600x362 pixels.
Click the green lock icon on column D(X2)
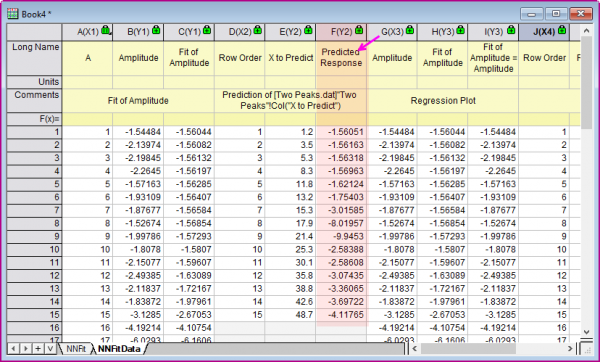(258, 30)
